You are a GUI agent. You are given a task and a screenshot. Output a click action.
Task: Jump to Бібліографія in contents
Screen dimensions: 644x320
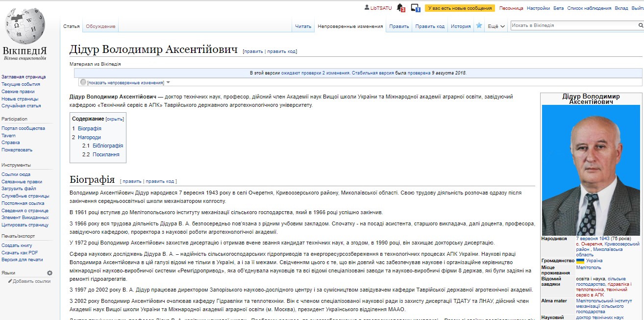(107, 146)
